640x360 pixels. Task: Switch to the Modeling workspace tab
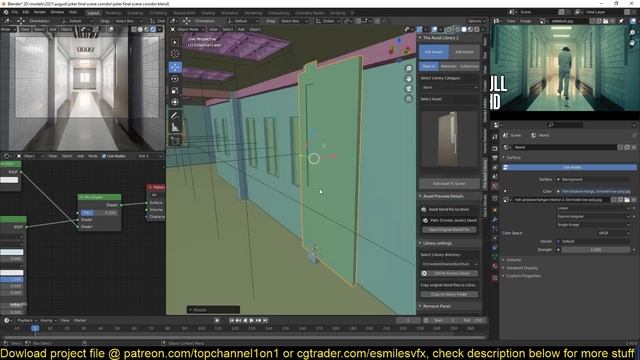pos(113,13)
